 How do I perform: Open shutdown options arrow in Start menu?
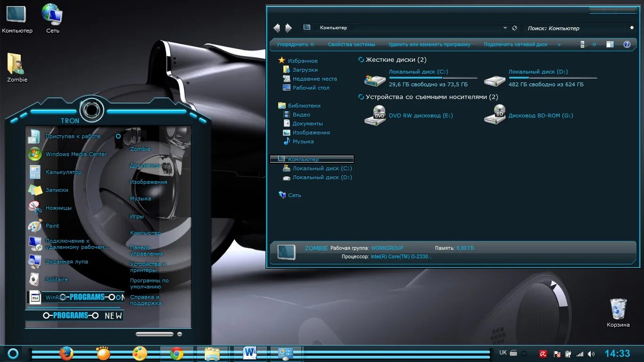pos(180,334)
